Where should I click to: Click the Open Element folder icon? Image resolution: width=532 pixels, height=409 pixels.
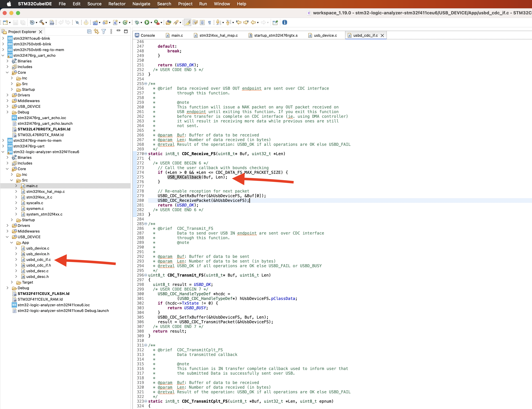click(x=168, y=22)
